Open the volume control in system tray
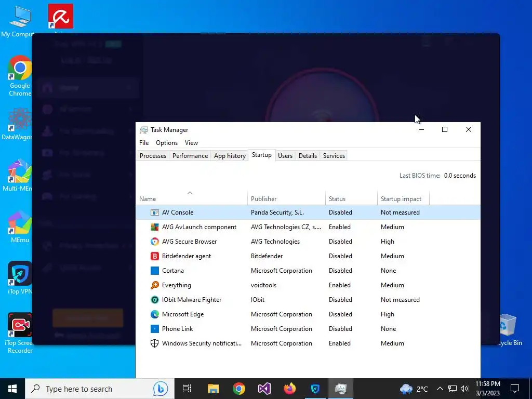 [x=465, y=389]
